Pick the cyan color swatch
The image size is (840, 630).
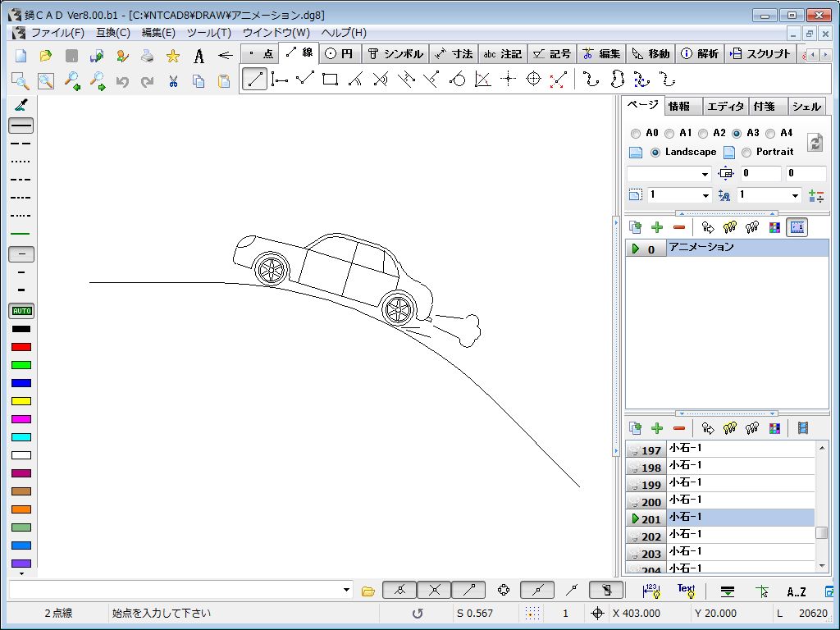click(21, 437)
